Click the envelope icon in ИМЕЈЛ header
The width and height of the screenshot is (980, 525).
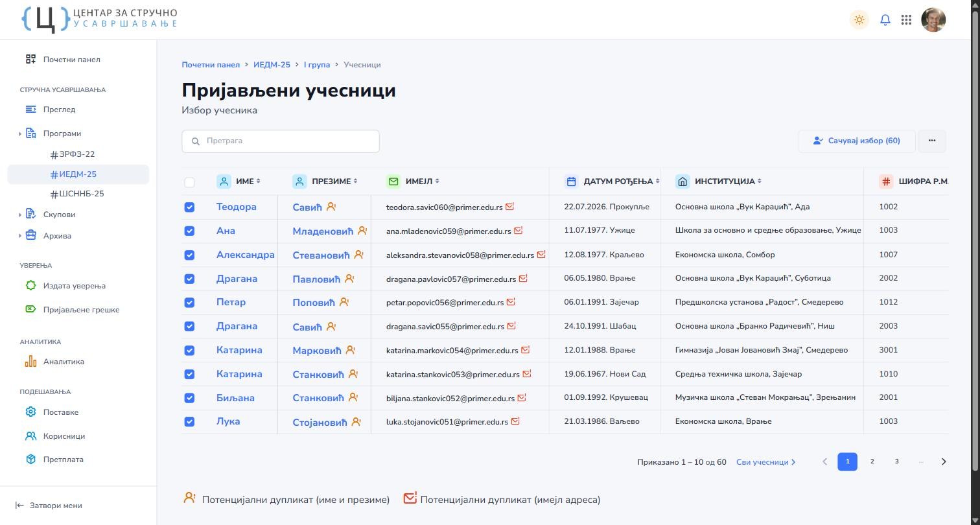(393, 181)
